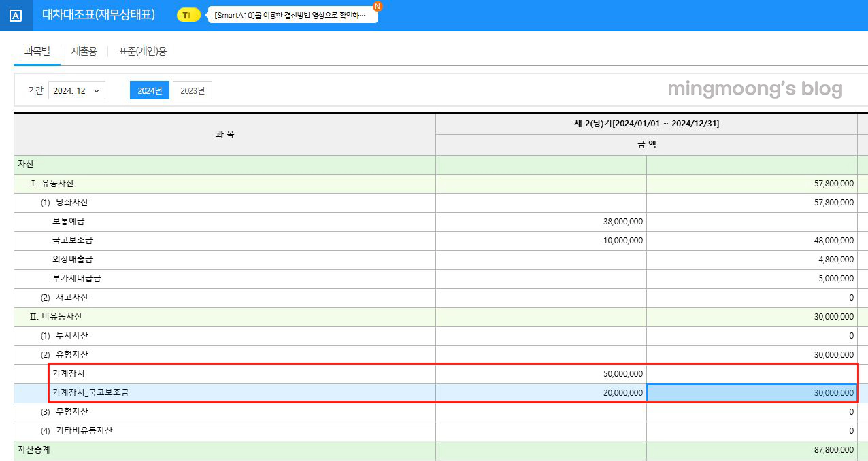Viewport: 868px width, 461px height.
Task: Click the 38,000,000 amount cell
Action: coord(541,222)
